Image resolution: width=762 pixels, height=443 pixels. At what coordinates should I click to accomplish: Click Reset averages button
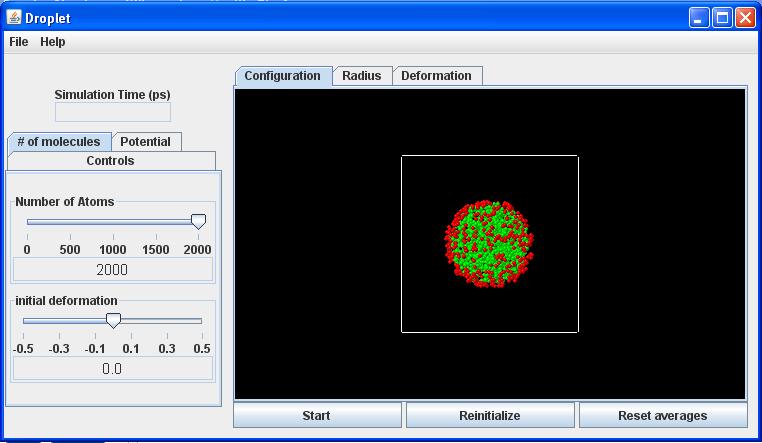click(x=662, y=416)
